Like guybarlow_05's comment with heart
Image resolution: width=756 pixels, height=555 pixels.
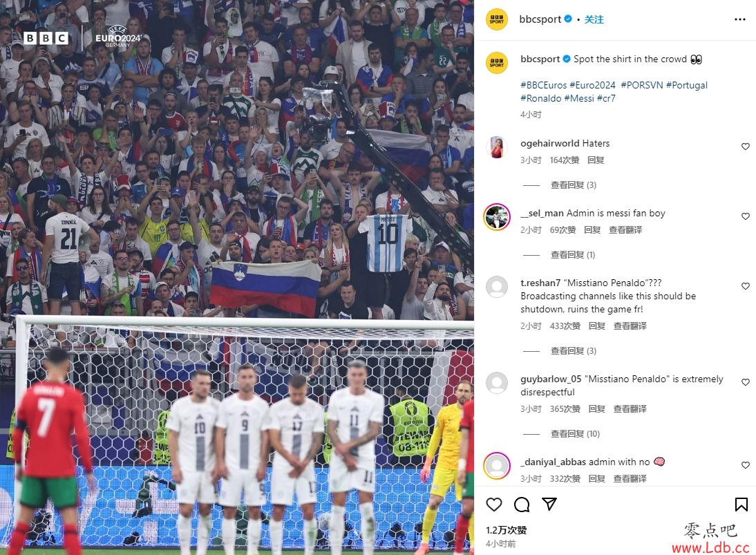[746, 382]
